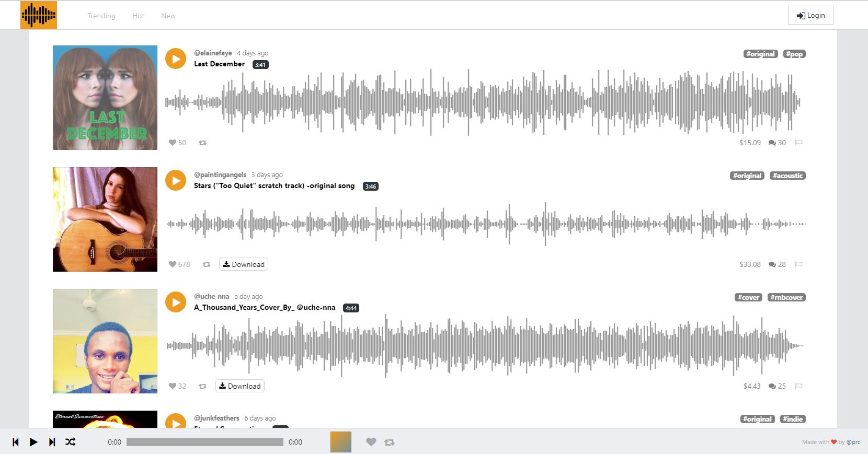868x454 pixels.
Task: Download the uche-nna cover track
Action: coord(240,386)
